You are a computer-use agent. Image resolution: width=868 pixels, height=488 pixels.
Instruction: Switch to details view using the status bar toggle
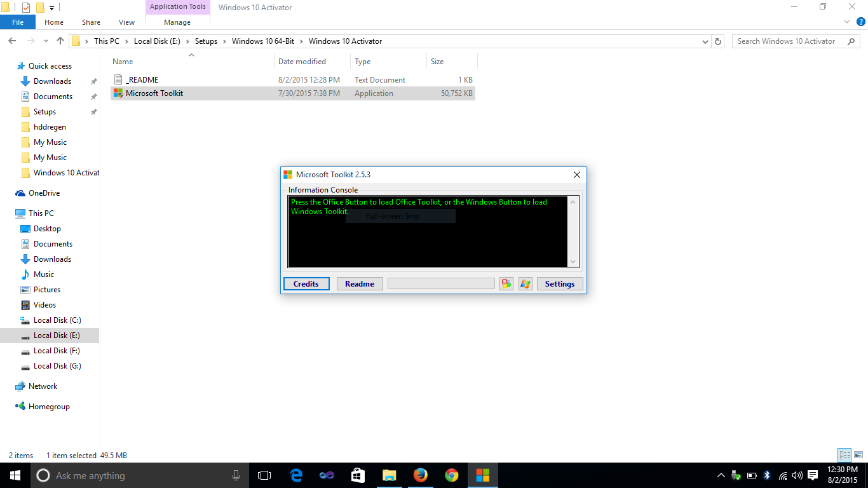pyautogui.click(x=844, y=455)
